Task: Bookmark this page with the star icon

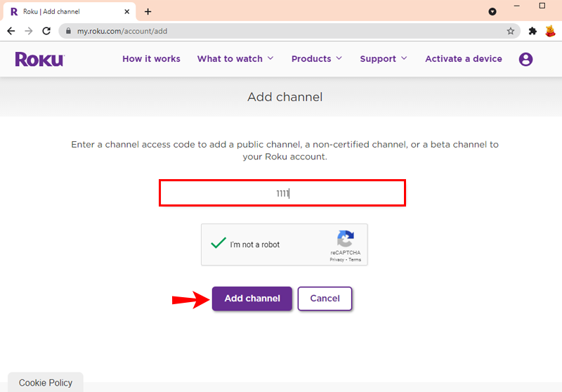Action: [x=511, y=31]
